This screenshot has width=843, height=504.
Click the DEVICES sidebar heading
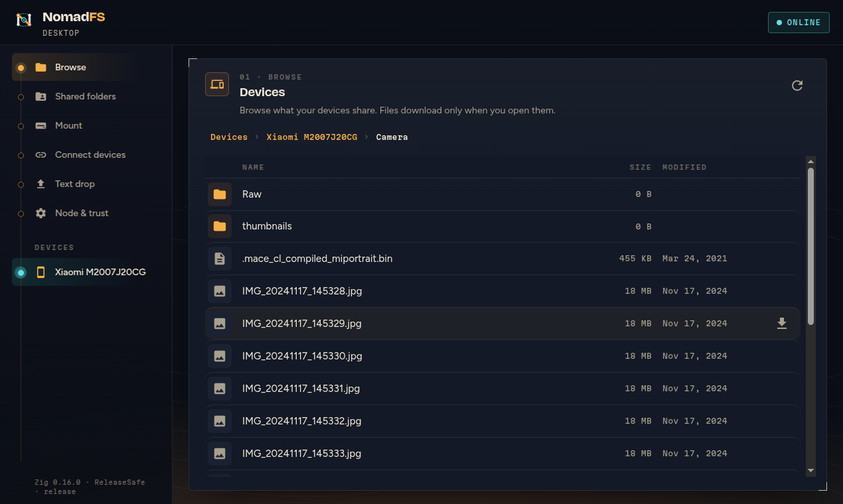coord(54,247)
